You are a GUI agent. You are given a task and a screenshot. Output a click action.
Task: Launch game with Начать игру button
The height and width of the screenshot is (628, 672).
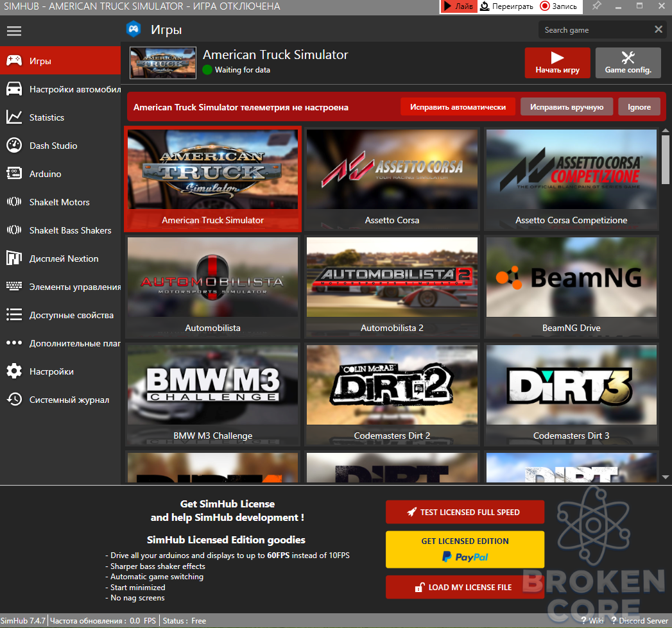click(x=558, y=62)
